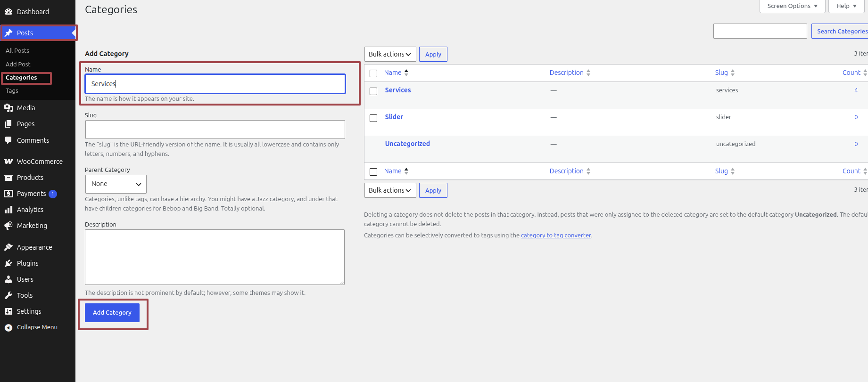Click the Count column header in table footer

851,171
